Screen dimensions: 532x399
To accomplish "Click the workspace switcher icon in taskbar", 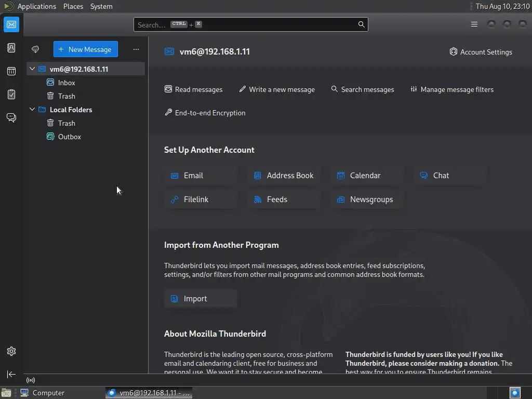I will pos(515,393).
